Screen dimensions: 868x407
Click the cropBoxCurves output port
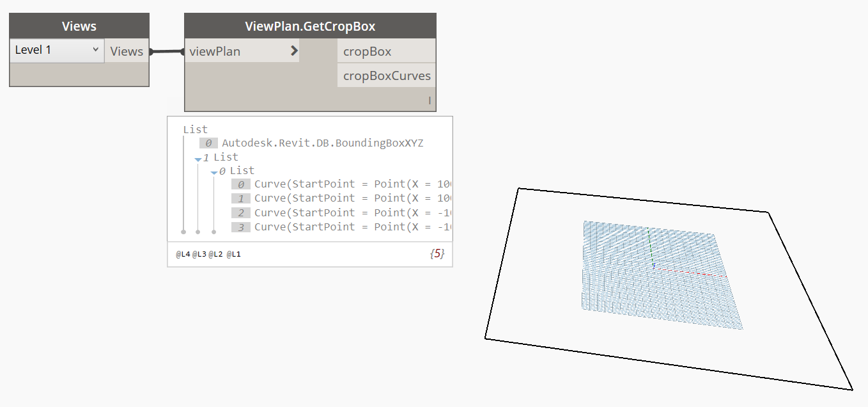(386, 76)
